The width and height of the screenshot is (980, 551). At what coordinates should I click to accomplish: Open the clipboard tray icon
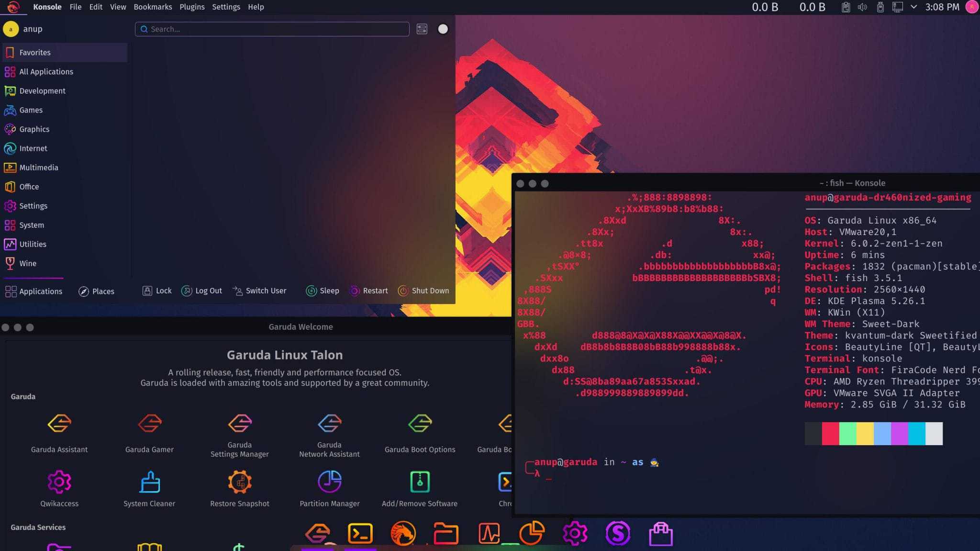click(846, 7)
